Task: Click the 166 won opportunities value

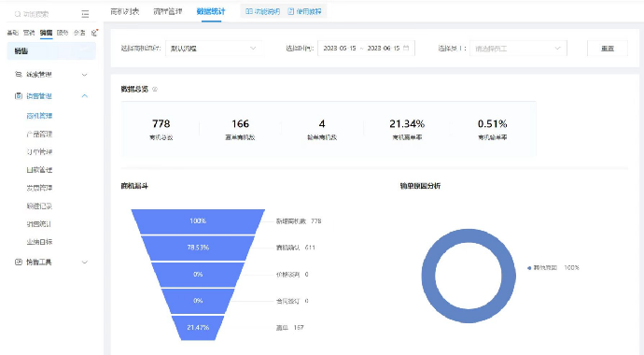Action: coord(240,123)
